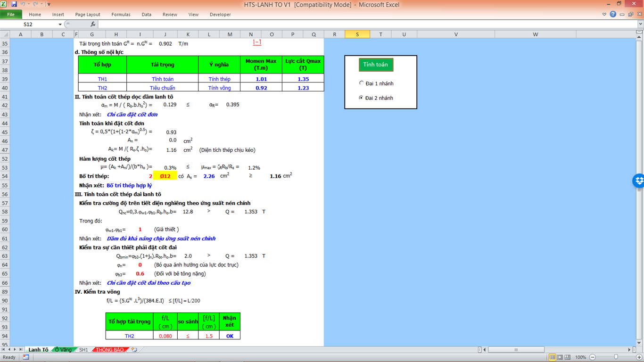Go to last sheet tab navigation arrow

coord(21,350)
